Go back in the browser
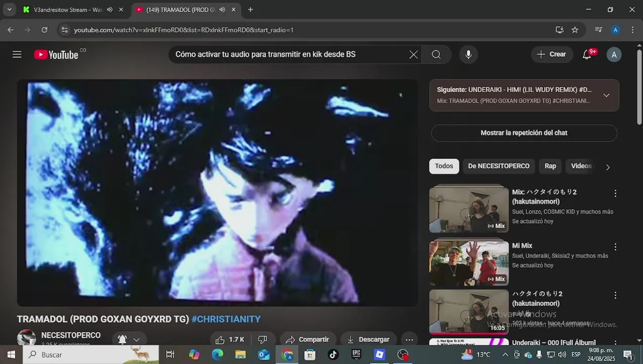 (x=11, y=30)
